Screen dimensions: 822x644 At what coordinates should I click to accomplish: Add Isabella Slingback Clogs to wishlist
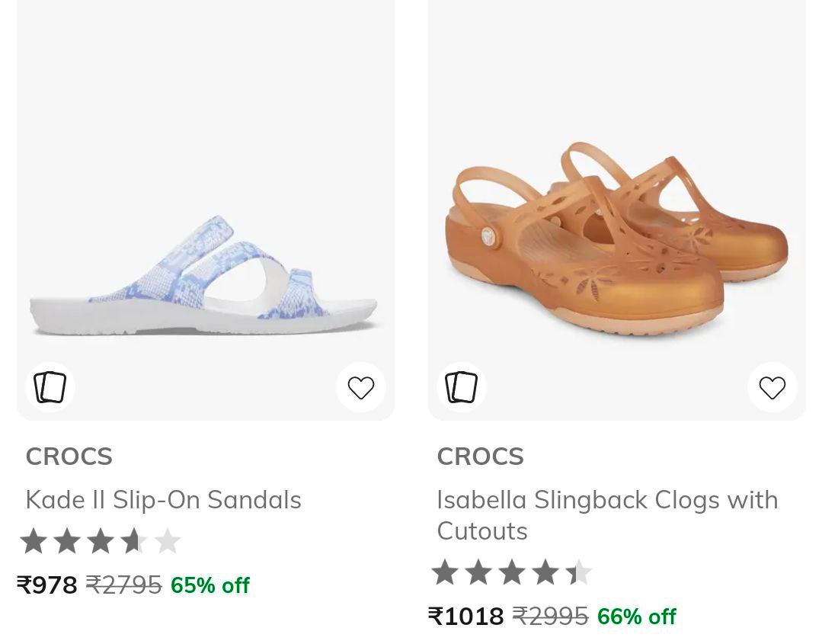click(x=772, y=388)
